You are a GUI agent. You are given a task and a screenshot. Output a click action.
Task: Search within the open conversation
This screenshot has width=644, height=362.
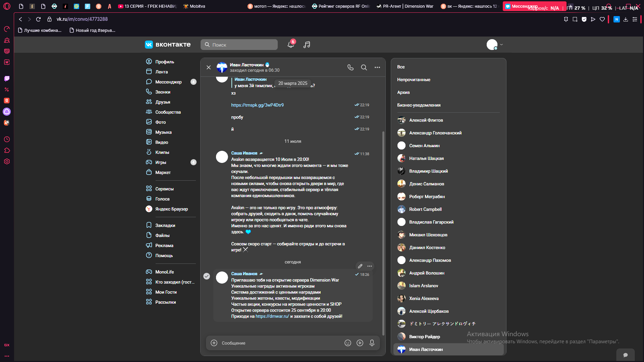[364, 67]
